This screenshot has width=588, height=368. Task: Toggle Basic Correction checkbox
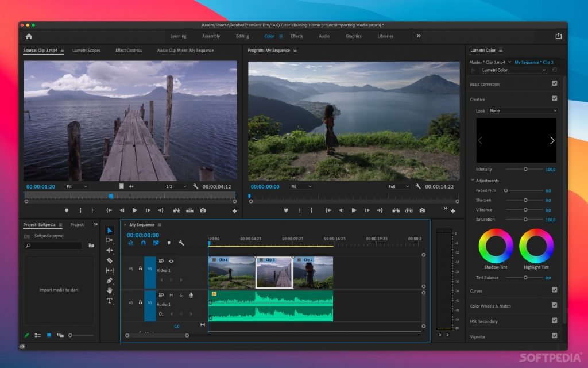click(554, 83)
